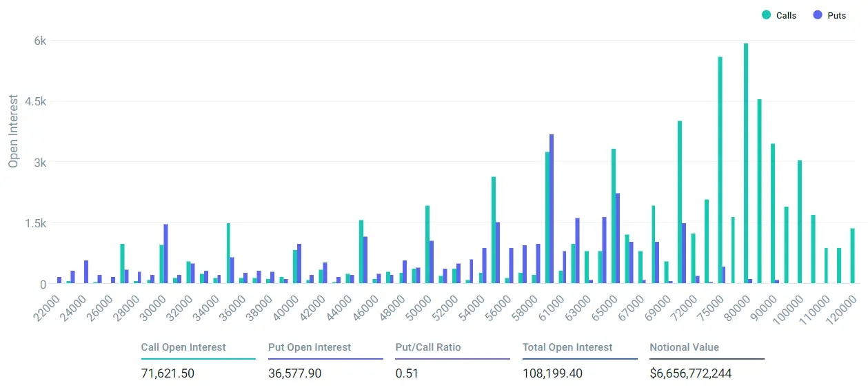
Task: Select the teal call bar at strike 120000
Action: [x=852, y=256]
